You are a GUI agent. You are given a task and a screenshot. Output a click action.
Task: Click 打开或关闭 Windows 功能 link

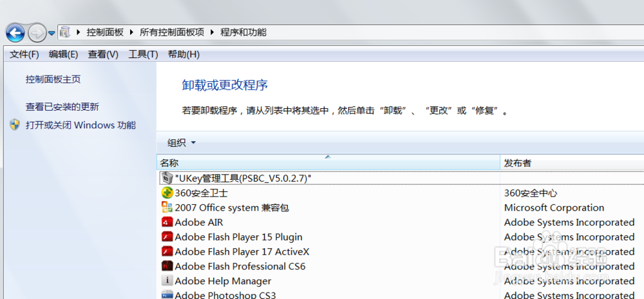(80, 125)
